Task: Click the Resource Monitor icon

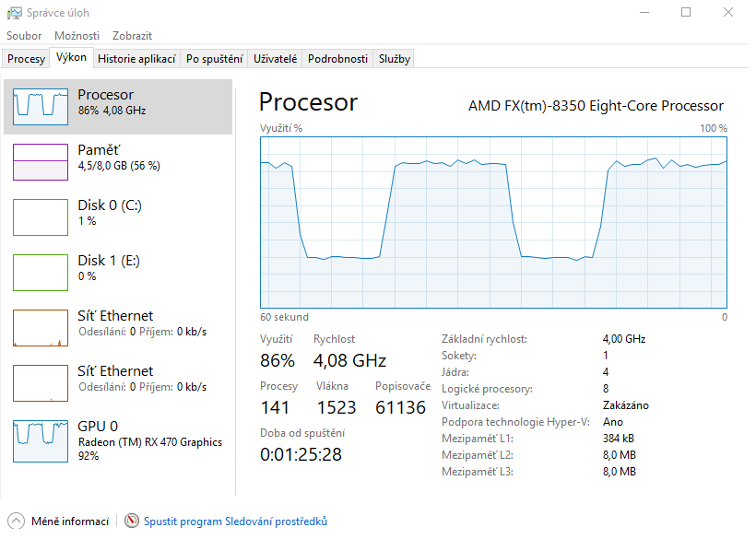Action: 132,521
